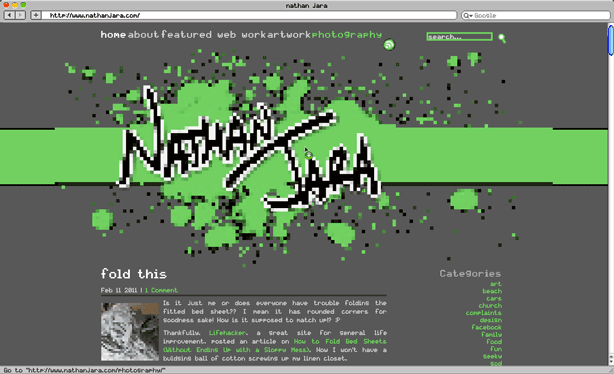614x374 pixels.
Task: Open the artwork section
Action: [289, 35]
